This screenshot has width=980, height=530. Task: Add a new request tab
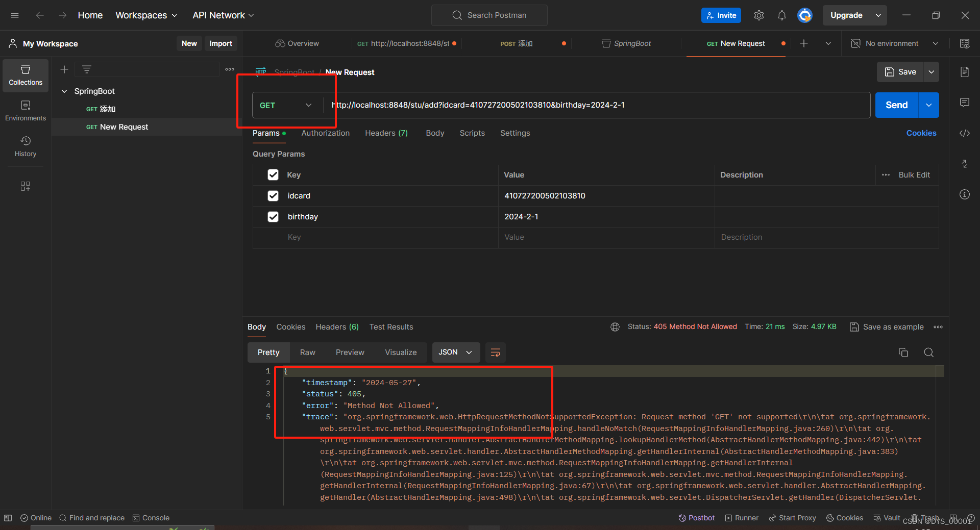pyautogui.click(x=804, y=43)
